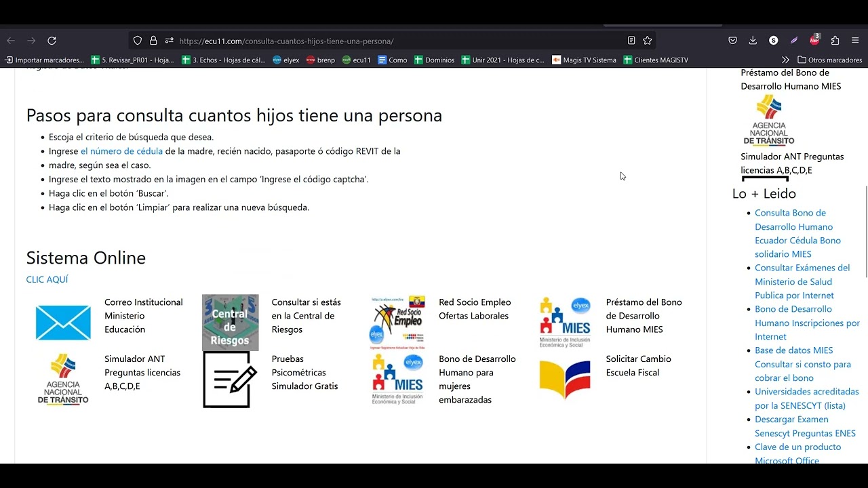The width and height of the screenshot is (868, 488).
Task: Open the Magis TV Sistema bookmark
Action: coord(584,60)
